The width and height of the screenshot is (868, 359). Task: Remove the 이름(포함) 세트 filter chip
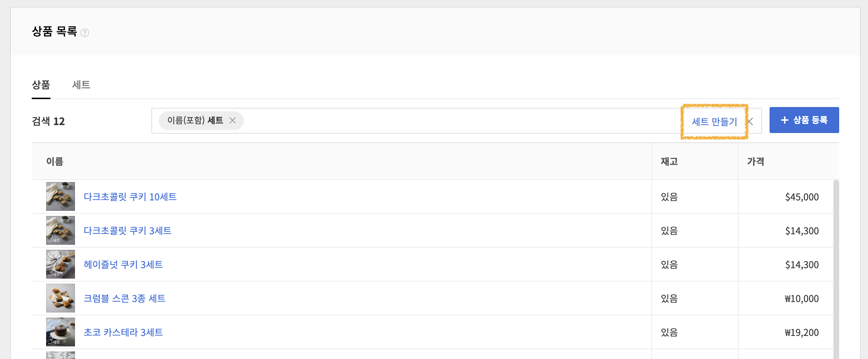click(x=232, y=120)
